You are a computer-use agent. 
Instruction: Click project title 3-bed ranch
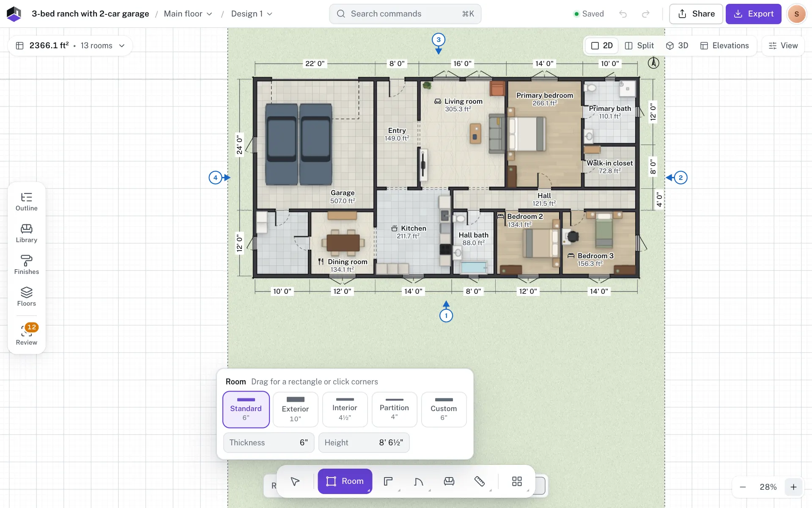[x=91, y=14]
